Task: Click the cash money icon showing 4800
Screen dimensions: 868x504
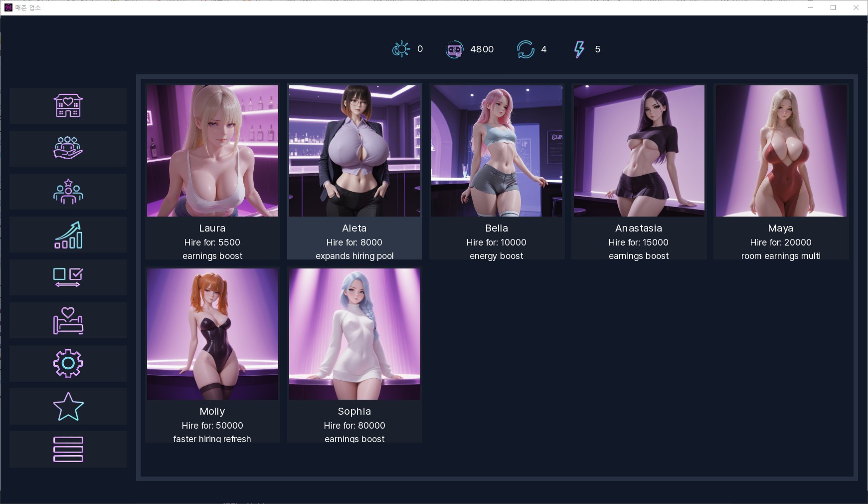Action: coord(454,49)
